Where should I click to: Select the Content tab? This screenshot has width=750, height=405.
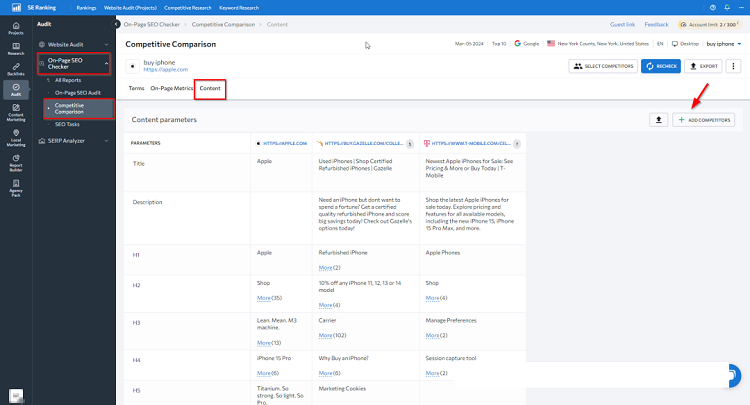pos(210,88)
